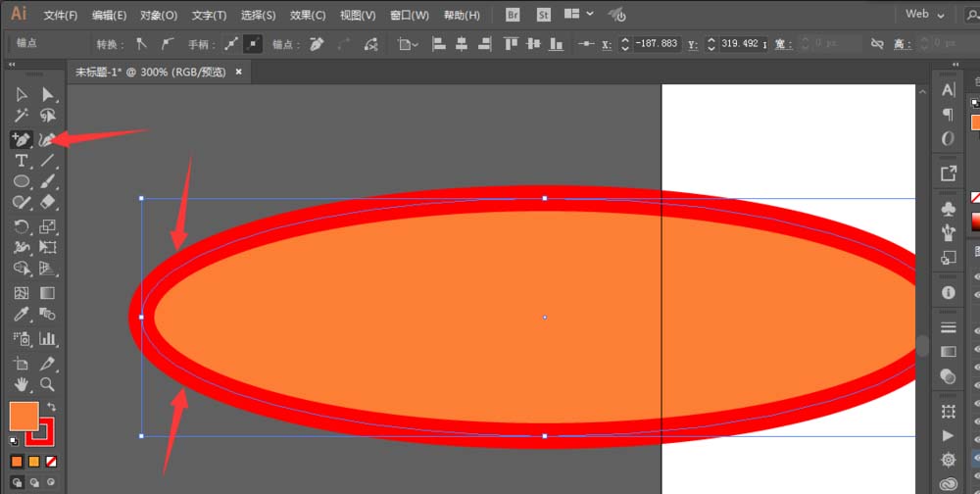The height and width of the screenshot is (494, 980).
Task: Toggle constrain width and height proportions link
Action: click(878, 44)
